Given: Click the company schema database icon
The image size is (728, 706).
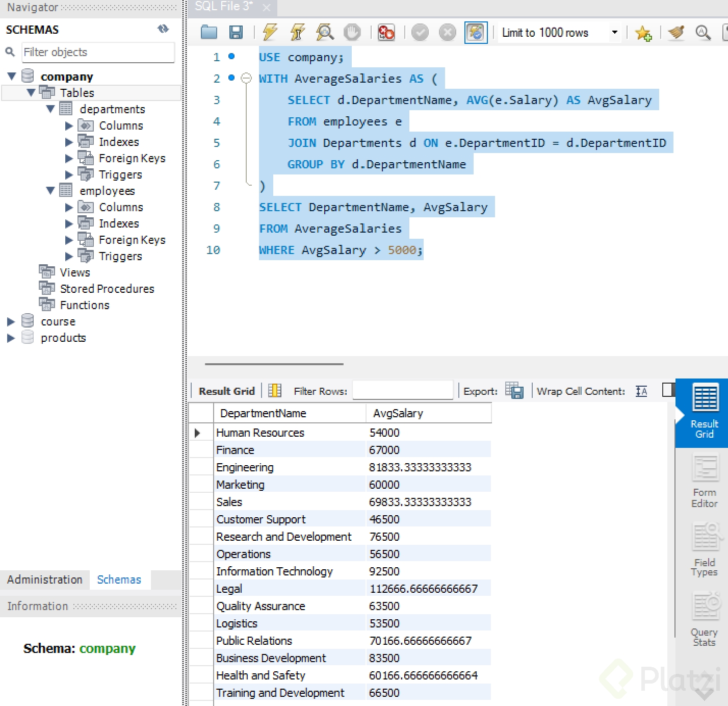Looking at the screenshot, I should [28, 76].
